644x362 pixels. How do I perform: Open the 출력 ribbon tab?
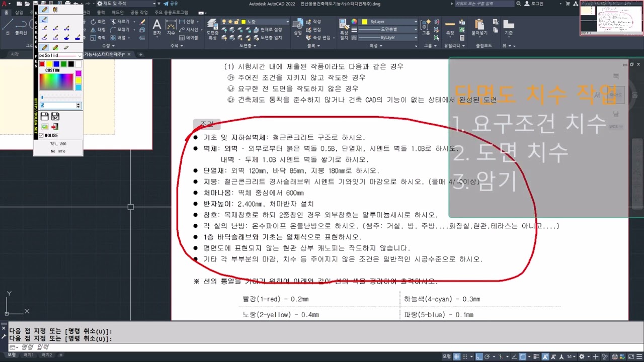click(101, 12)
